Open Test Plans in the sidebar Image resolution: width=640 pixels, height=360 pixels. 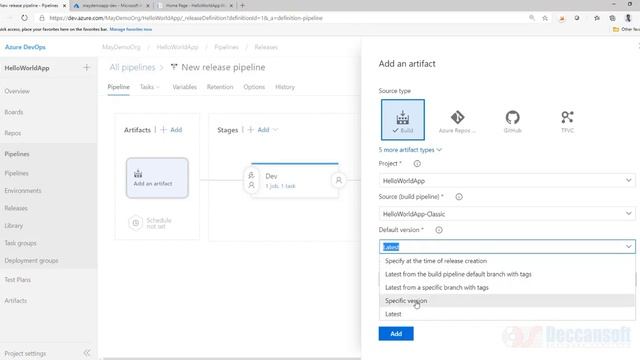(18, 280)
